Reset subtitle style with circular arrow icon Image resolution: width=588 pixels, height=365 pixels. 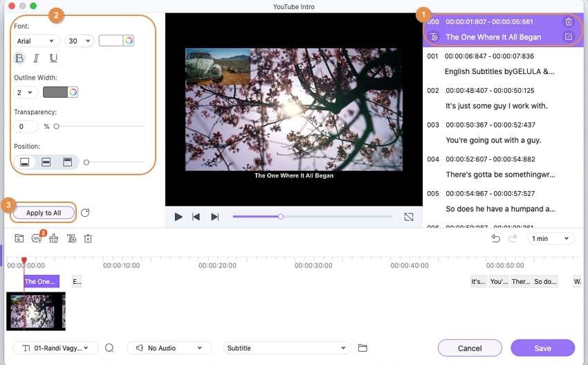85,213
